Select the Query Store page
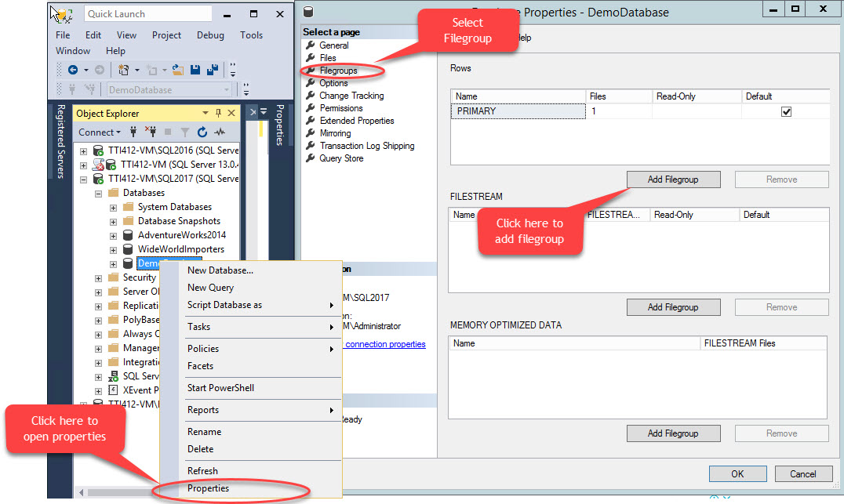844x504 pixels. [x=341, y=158]
